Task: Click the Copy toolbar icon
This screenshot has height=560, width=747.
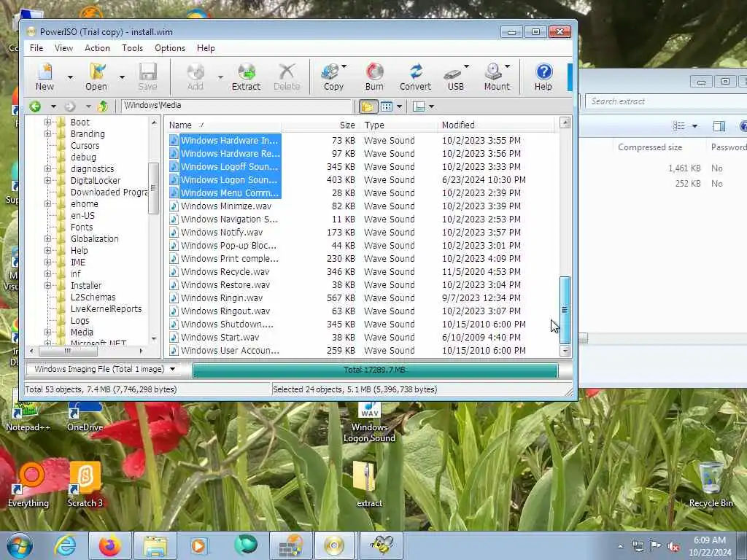Action: tap(333, 77)
